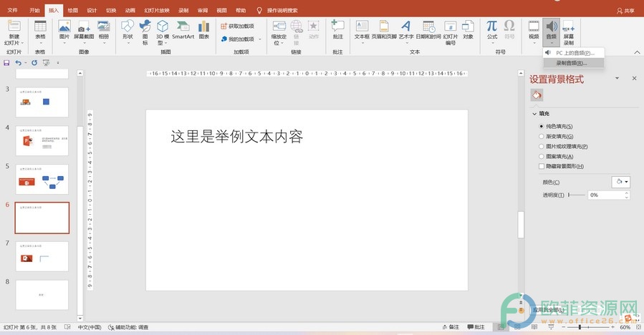Open the File (文件) tab
Viewport: 644px width, 335px height.
pos(13,10)
